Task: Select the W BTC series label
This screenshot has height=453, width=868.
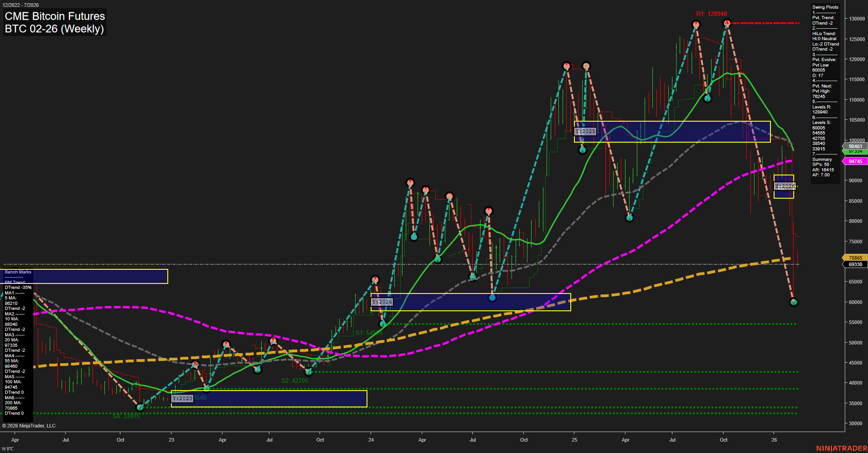Action: coord(8,448)
